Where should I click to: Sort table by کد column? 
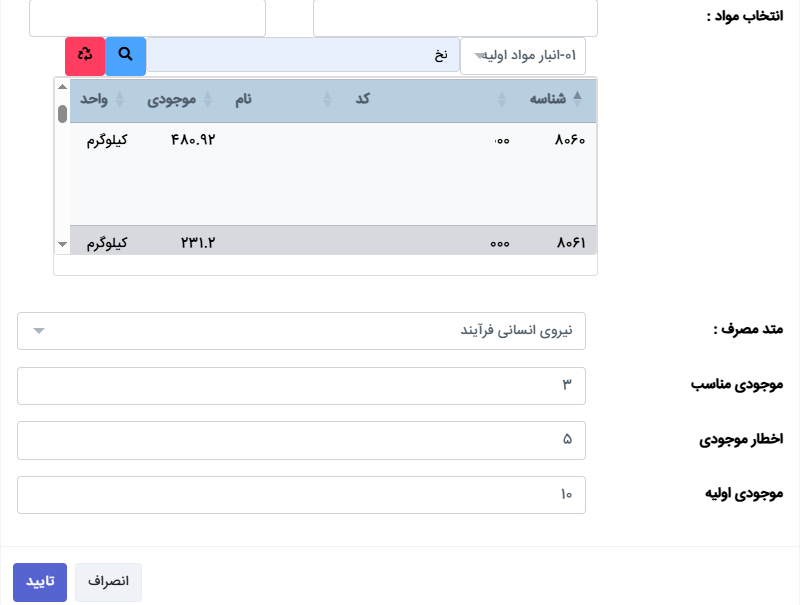pos(362,99)
